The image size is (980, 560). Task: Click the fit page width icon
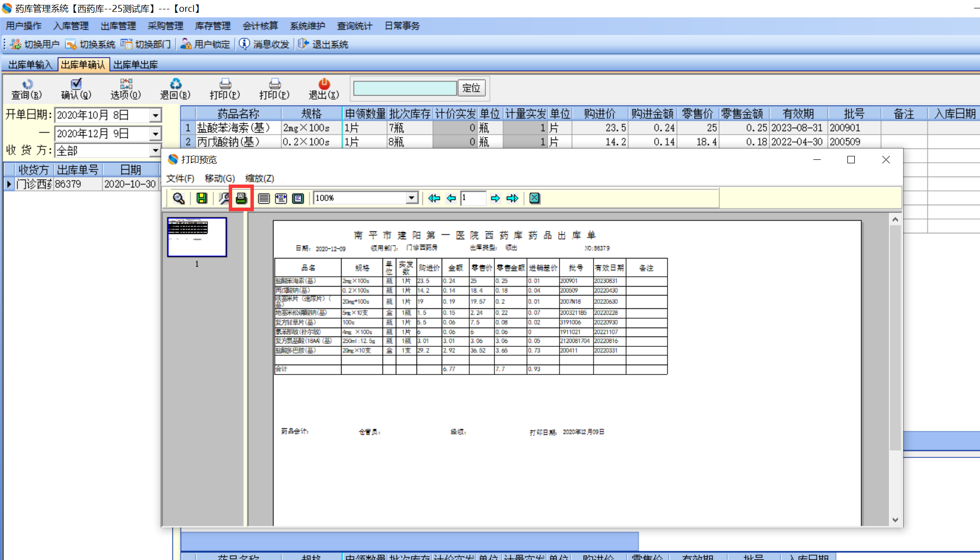point(281,198)
